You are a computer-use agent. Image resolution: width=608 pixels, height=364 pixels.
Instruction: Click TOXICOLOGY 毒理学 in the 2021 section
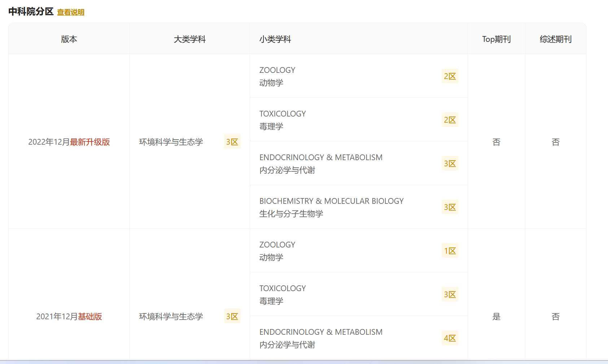[x=283, y=294]
